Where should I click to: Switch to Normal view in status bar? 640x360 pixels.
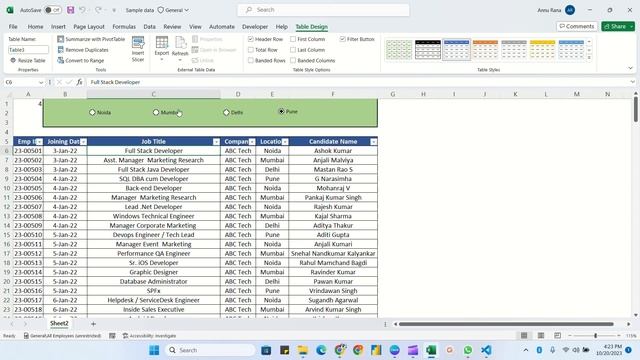524,336
